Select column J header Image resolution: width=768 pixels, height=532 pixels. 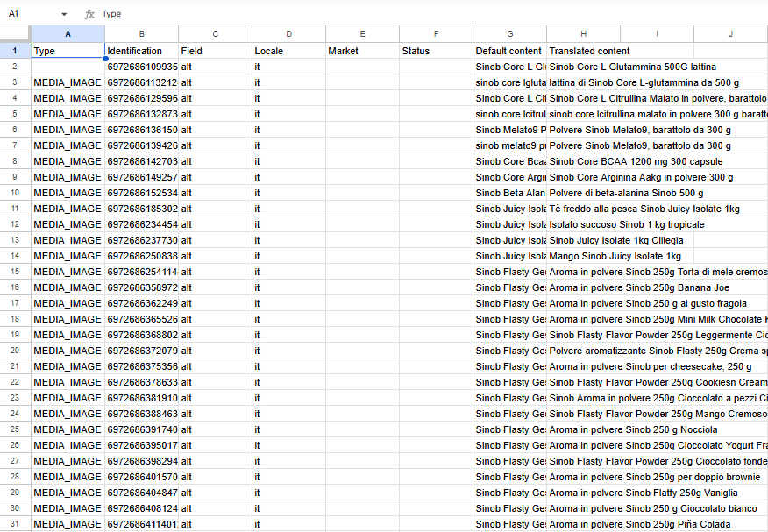pyautogui.click(x=731, y=34)
